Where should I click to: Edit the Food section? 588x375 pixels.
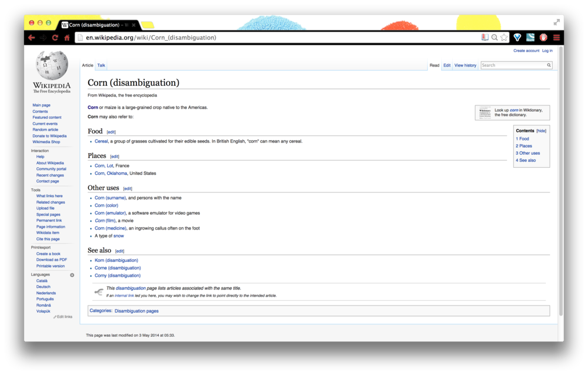pyautogui.click(x=111, y=132)
